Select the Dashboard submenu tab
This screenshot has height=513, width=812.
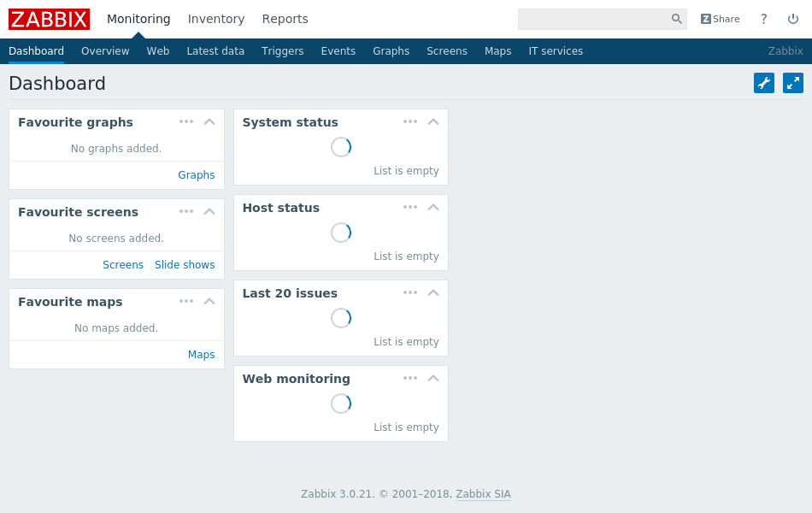pos(36,50)
